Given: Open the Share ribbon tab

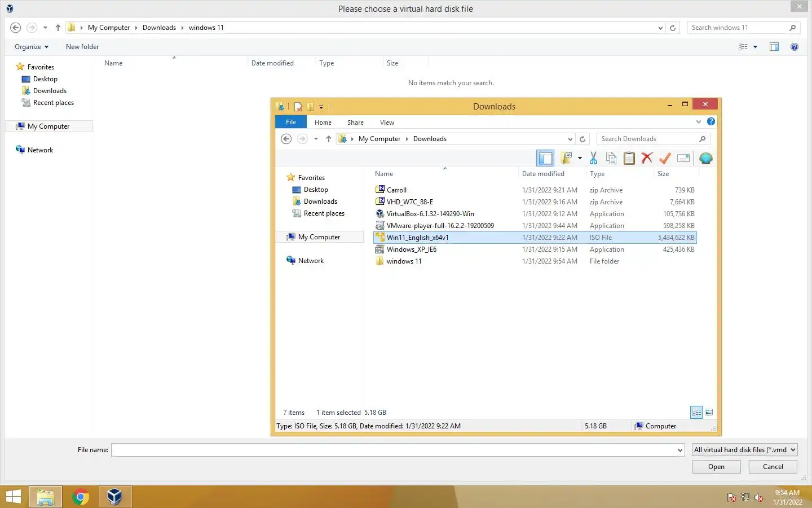Looking at the screenshot, I should [x=355, y=122].
